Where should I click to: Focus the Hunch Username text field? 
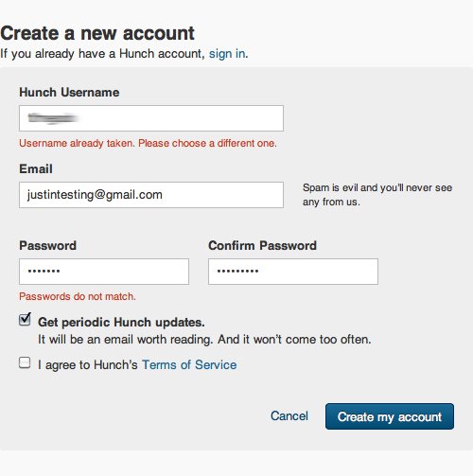click(x=151, y=118)
